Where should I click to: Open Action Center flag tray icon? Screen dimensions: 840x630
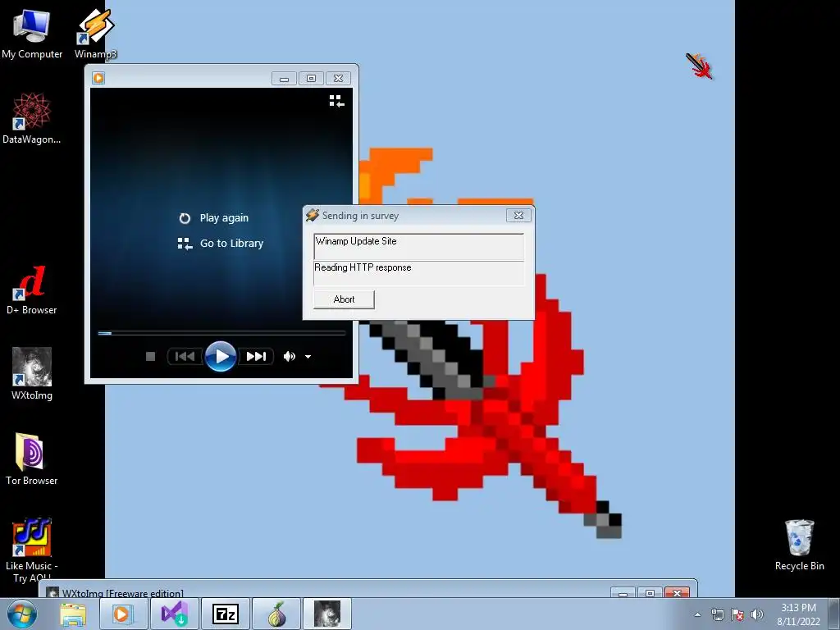737,614
